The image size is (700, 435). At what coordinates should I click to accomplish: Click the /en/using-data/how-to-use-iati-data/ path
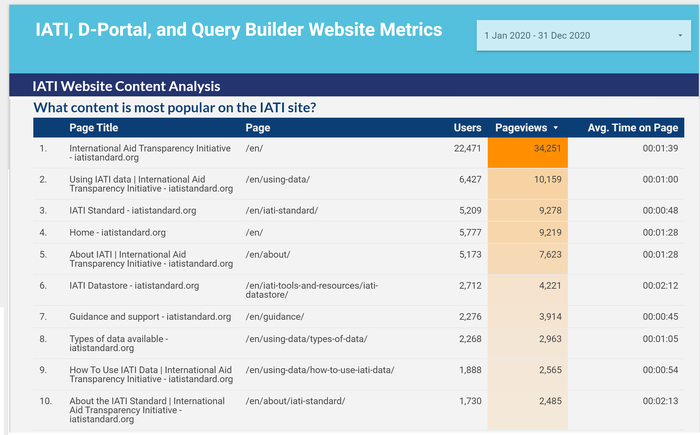point(320,370)
